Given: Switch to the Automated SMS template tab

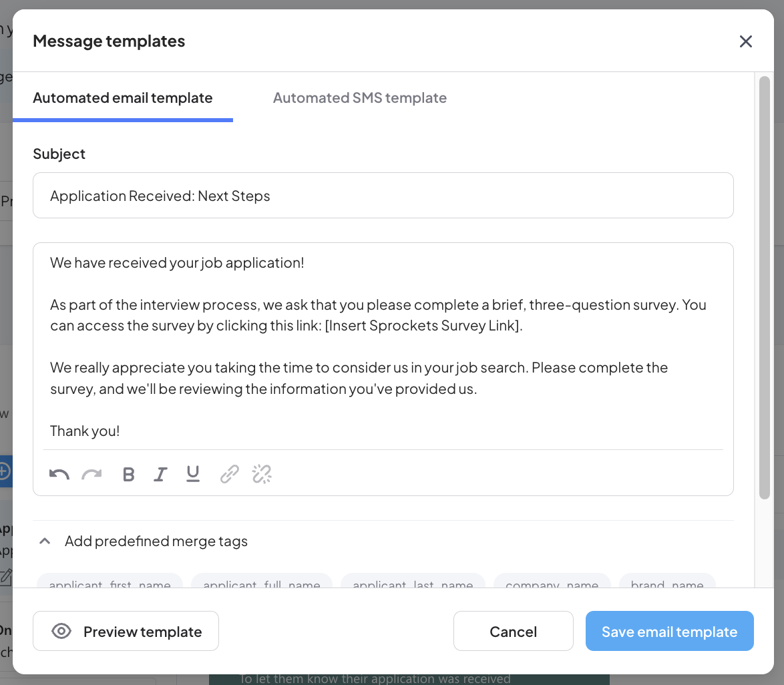Looking at the screenshot, I should 360,97.
